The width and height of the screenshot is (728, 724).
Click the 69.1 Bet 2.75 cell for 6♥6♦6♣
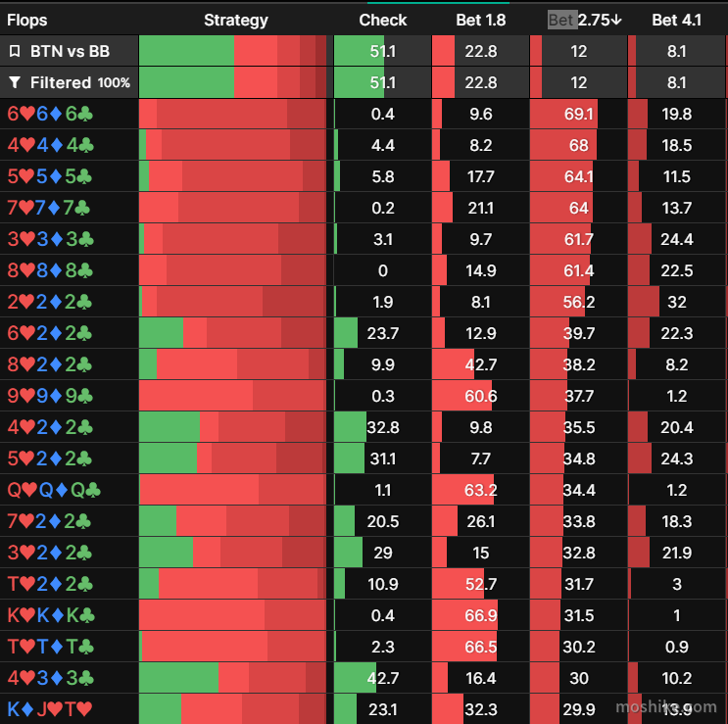[x=578, y=114]
